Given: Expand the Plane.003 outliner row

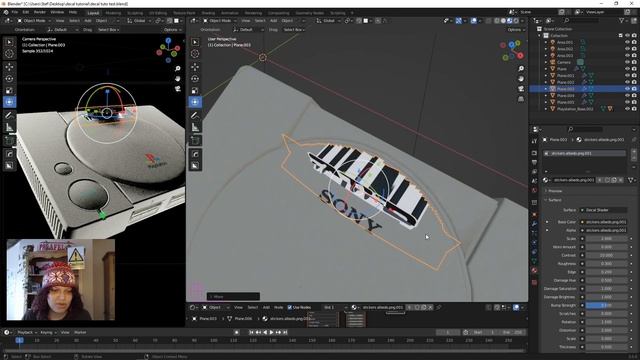Looking at the screenshot, I should tap(546, 89).
